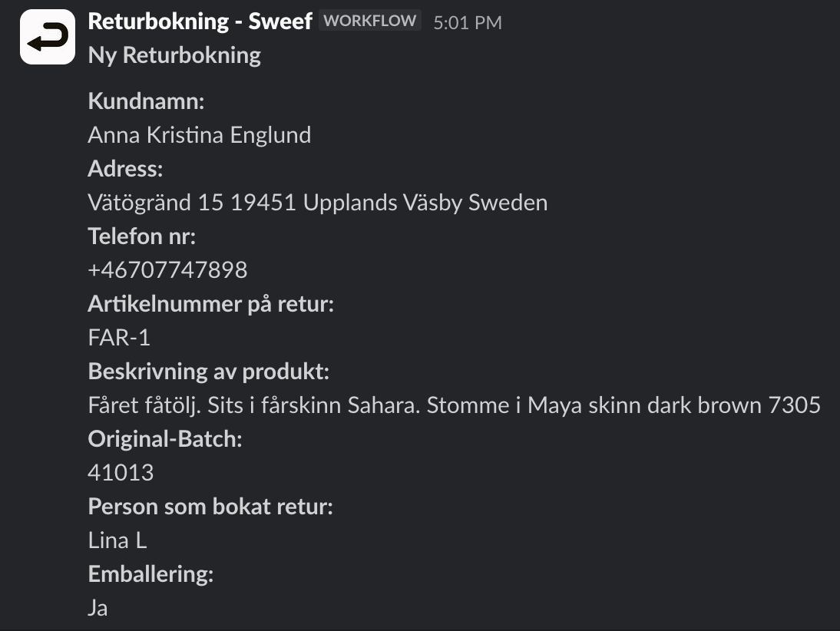Open the "Returbokning - Sweef" sender name
Viewport: 840px width, 631px height.
[200, 21]
